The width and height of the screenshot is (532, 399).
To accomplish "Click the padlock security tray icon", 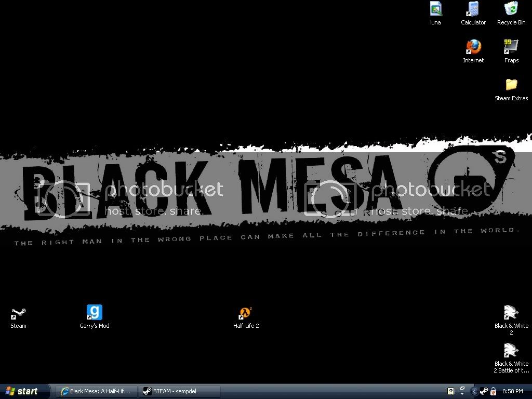I will pyautogui.click(x=494, y=392).
